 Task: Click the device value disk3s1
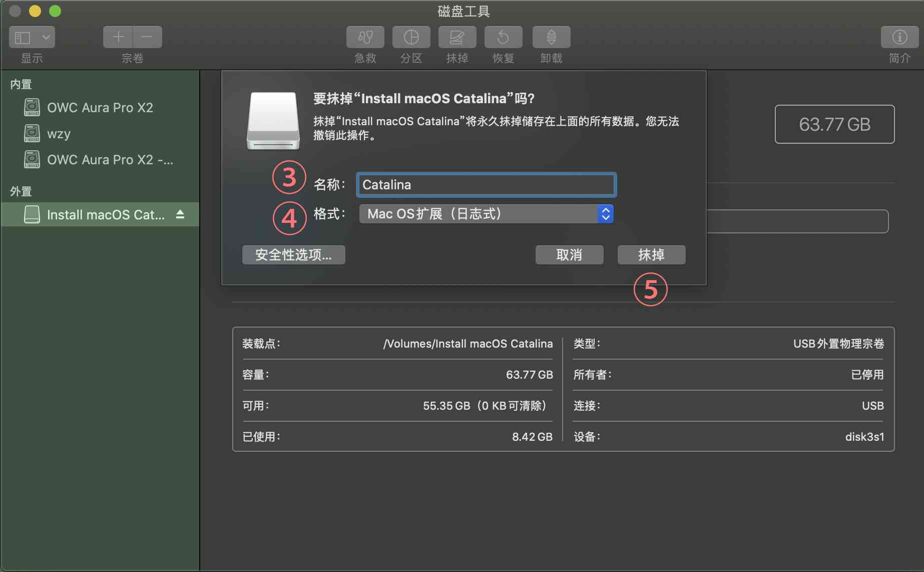click(864, 437)
